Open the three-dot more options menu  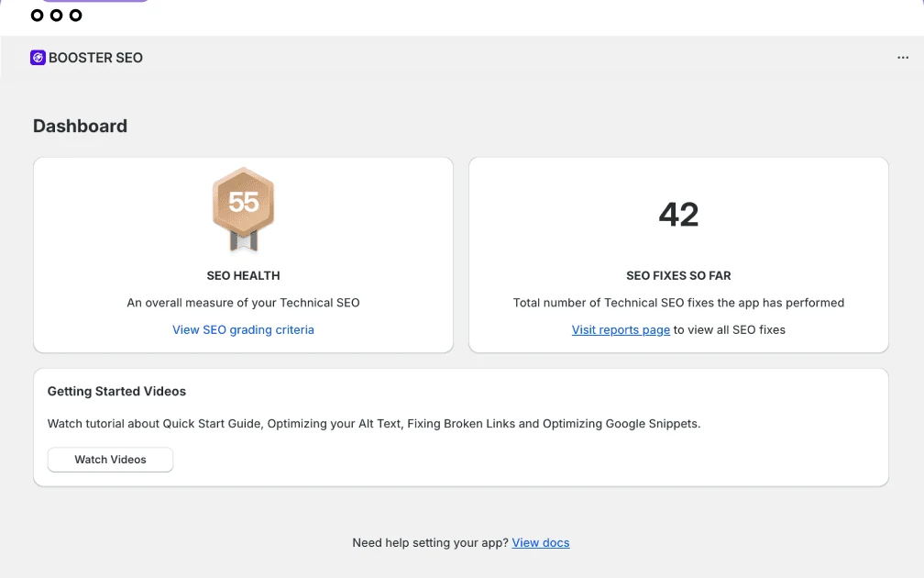[x=903, y=57]
